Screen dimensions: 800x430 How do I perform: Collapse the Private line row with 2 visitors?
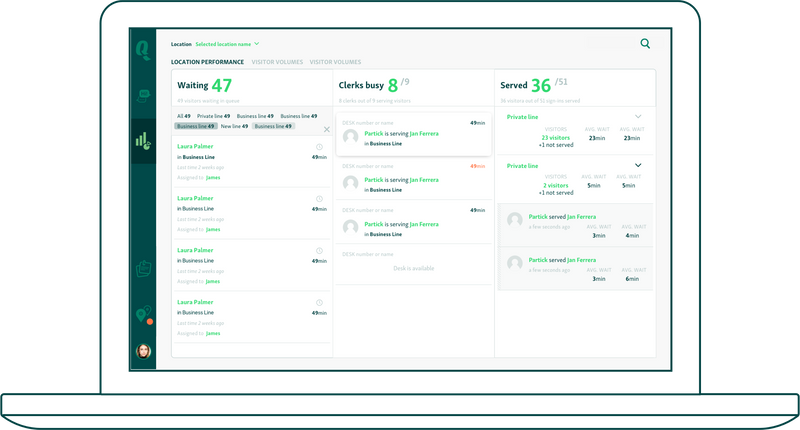coord(638,165)
